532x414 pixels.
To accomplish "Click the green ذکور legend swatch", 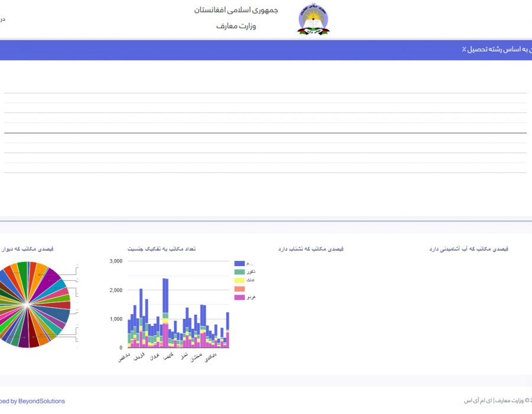I will (239, 271).
